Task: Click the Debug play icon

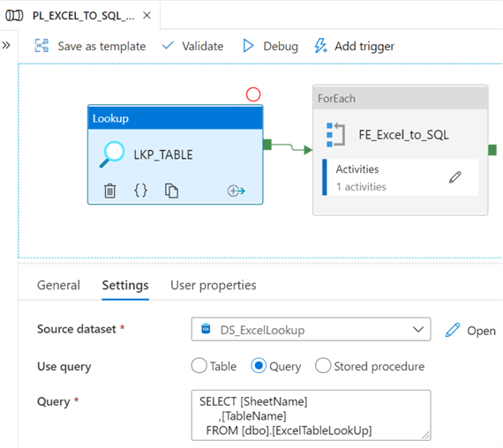Action: coord(248,46)
